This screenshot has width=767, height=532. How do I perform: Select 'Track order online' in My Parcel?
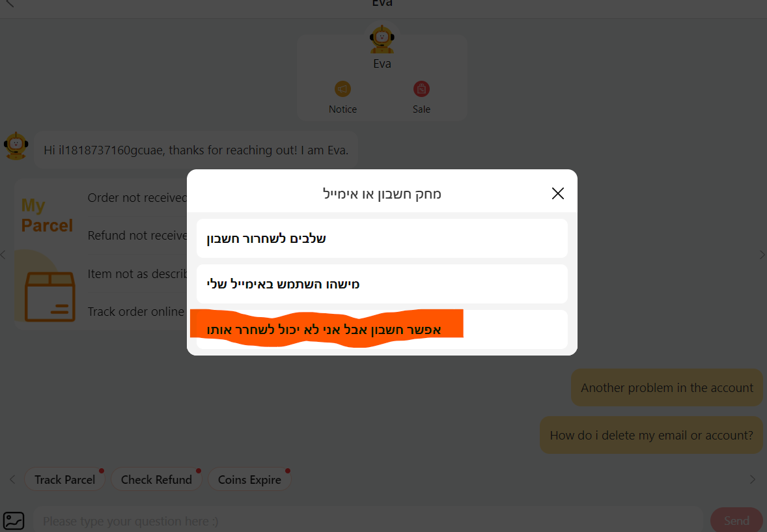click(x=136, y=311)
